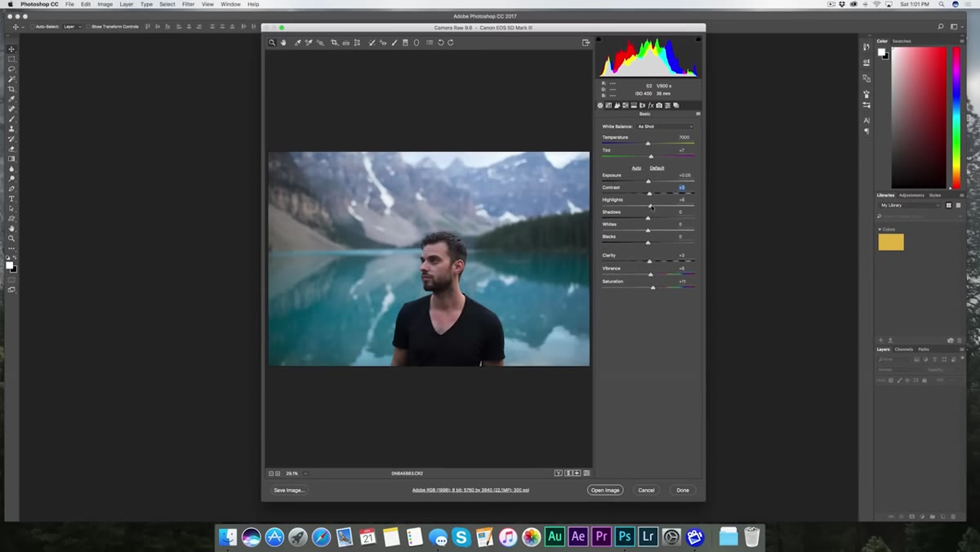Select the Graduated Filter tool

[x=405, y=42]
